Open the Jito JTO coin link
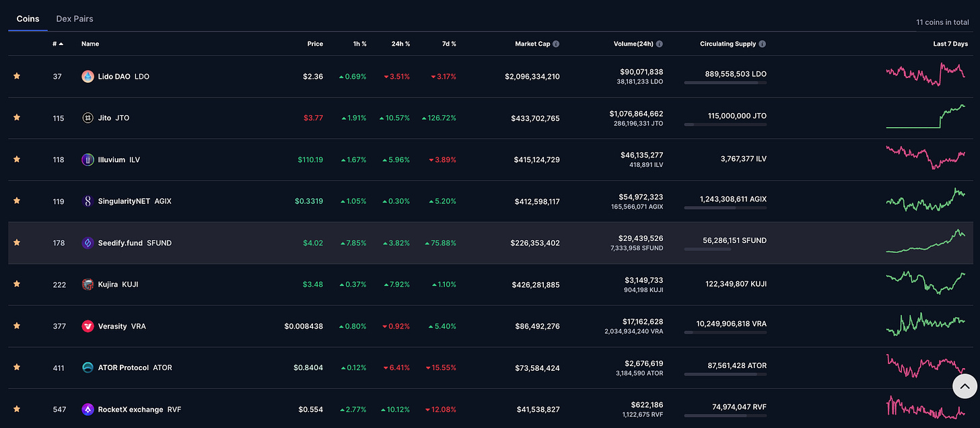Viewport: 980px width, 428px height. click(x=106, y=118)
